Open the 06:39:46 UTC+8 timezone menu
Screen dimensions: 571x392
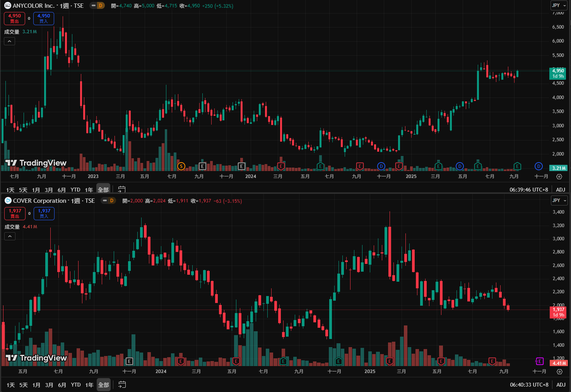529,190
